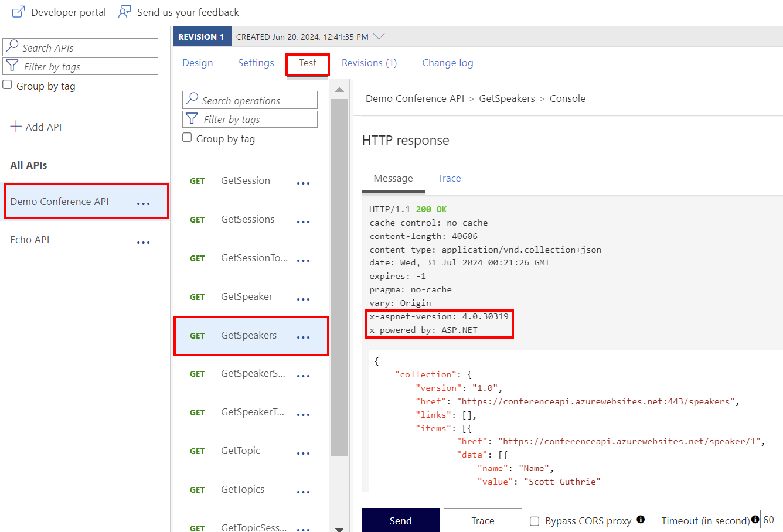Focus the API Filter by tags field
Viewport: 783px width, 532px height.
click(x=80, y=66)
